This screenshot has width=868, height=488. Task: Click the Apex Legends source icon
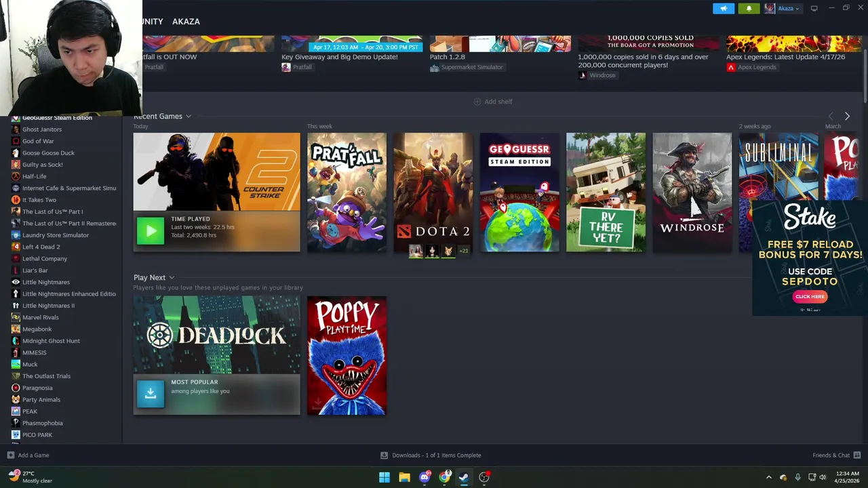pyautogui.click(x=730, y=67)
